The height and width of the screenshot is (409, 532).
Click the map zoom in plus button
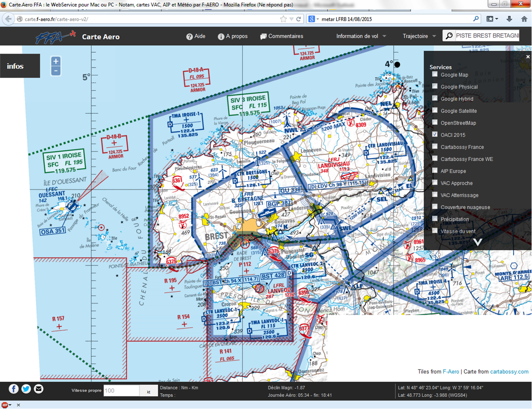pos(56,62)
